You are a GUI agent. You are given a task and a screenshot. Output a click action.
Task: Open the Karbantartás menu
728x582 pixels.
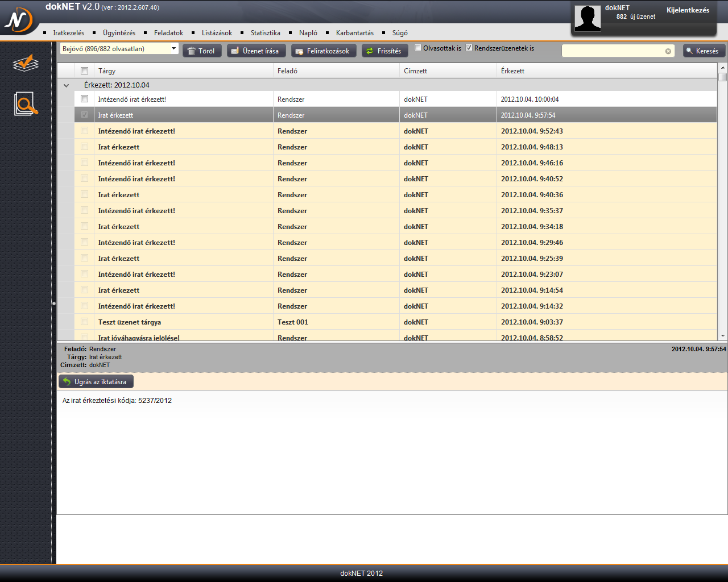(355, 33)
